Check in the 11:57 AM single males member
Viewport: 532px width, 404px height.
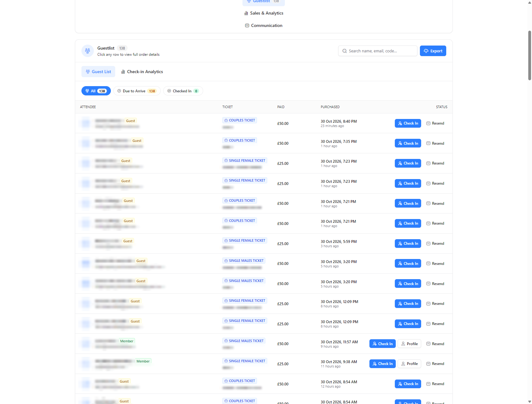coord(382,344)
